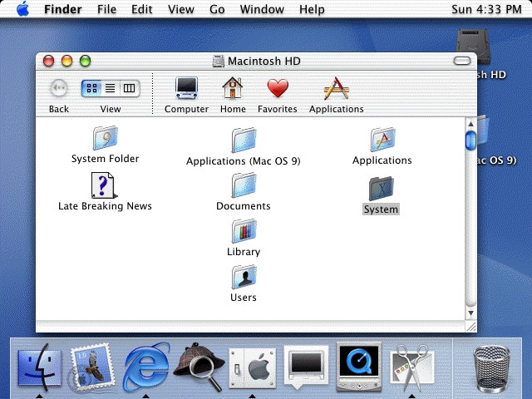This screenshot has height=399, width=532.
Task: Open the Apple menu
Action: point(22,9)
